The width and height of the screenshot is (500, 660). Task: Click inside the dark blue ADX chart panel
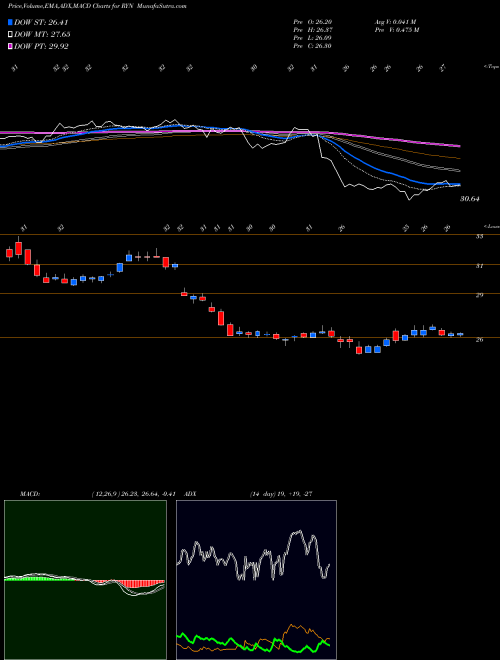256,580
